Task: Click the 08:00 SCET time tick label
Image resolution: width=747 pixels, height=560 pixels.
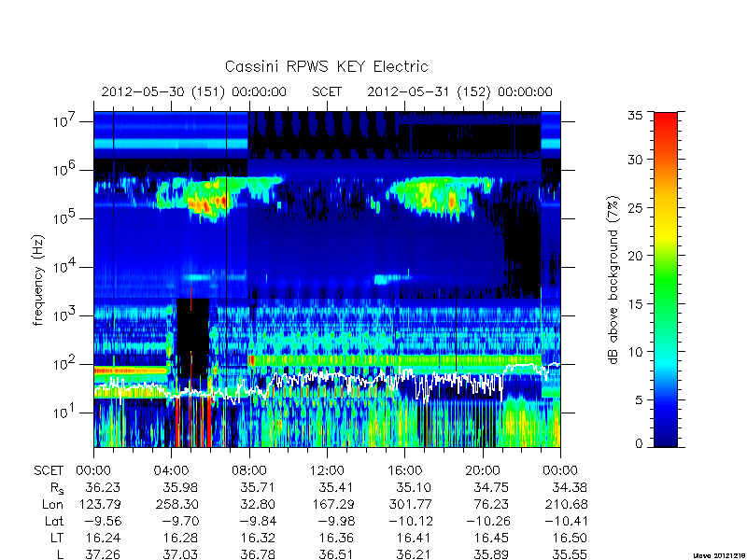Action: click(x=249, y=471)
